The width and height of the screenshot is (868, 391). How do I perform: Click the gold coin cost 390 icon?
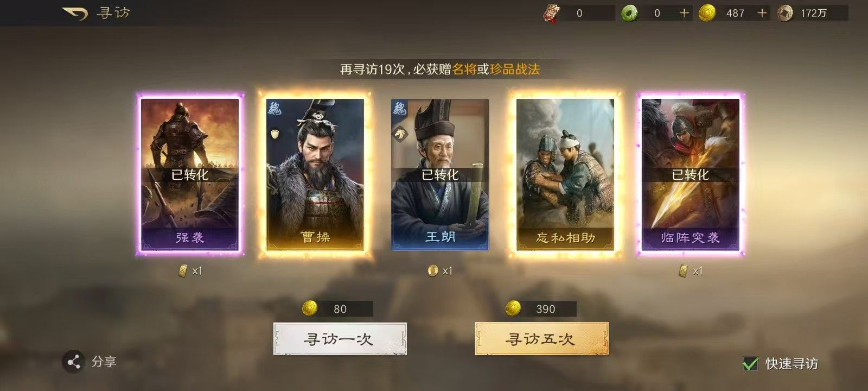pyautogui.click(x=513, y=308)
